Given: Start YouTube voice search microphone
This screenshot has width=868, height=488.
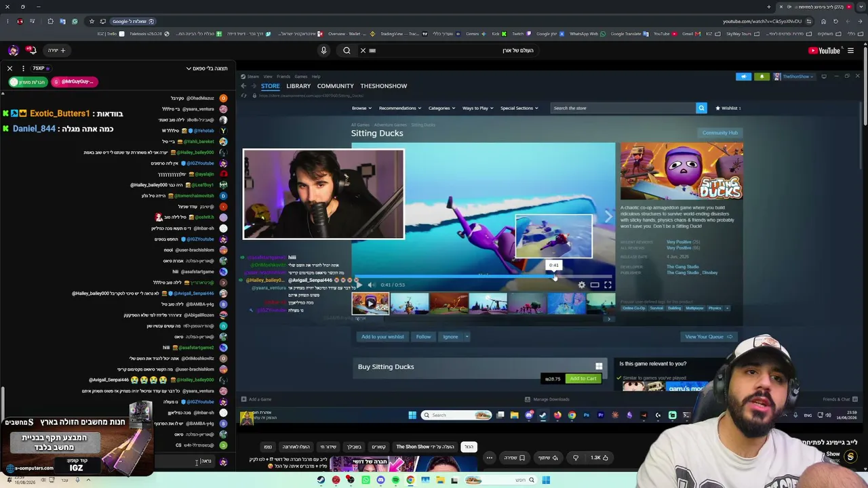Looking at the screenshot, I should click(x=323, y=50).
